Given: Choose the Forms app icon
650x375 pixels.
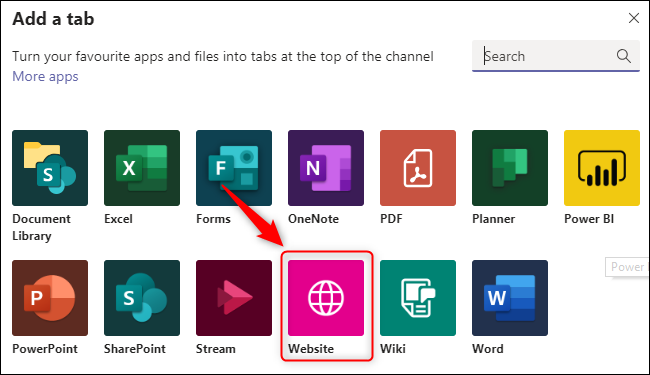Looking at the screenshot, I should tap(234, 168).
